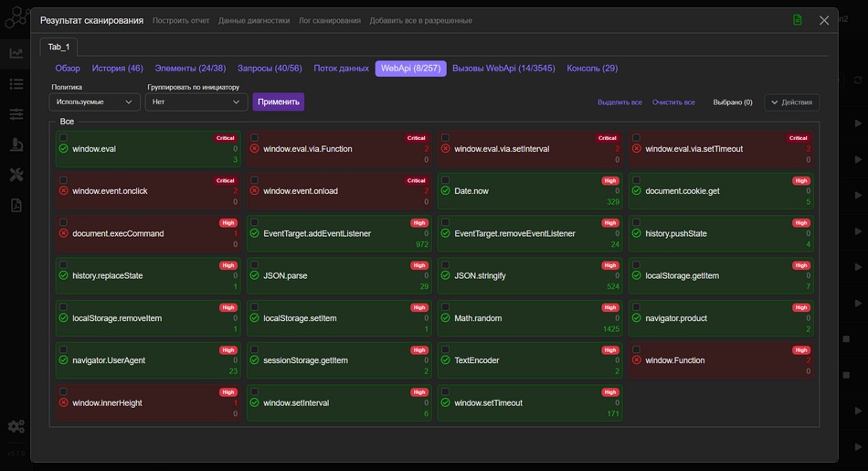This screenshot has height=471, width=868.
Task: Tick the checkbox for Date.now
Action: 445,180
